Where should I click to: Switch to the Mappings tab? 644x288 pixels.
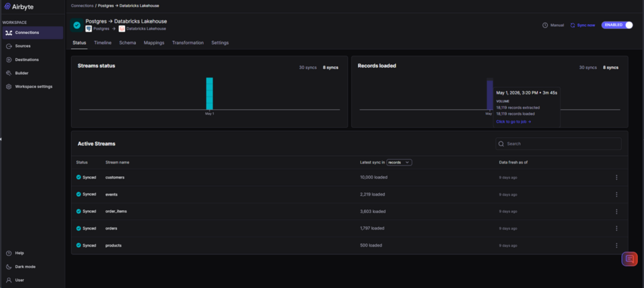(154, 43)
